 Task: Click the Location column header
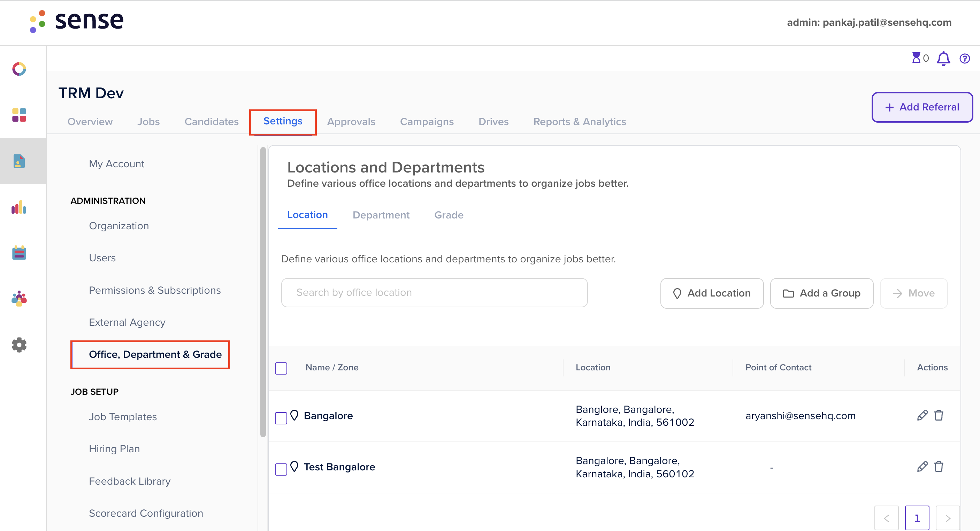pyautogui.click(x=593, y=368)
